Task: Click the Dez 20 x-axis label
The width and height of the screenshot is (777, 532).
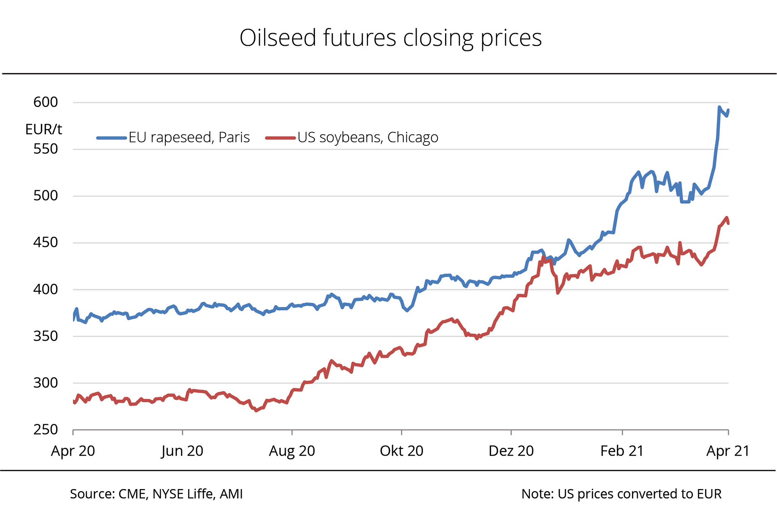Action: tap(511, 451)
